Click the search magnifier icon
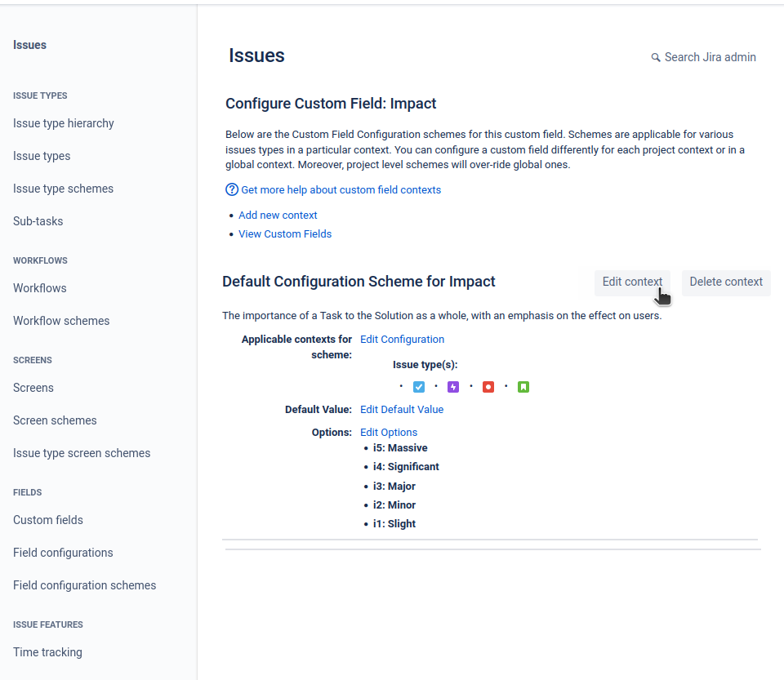 pyautogui.click(x=656, y=57)
